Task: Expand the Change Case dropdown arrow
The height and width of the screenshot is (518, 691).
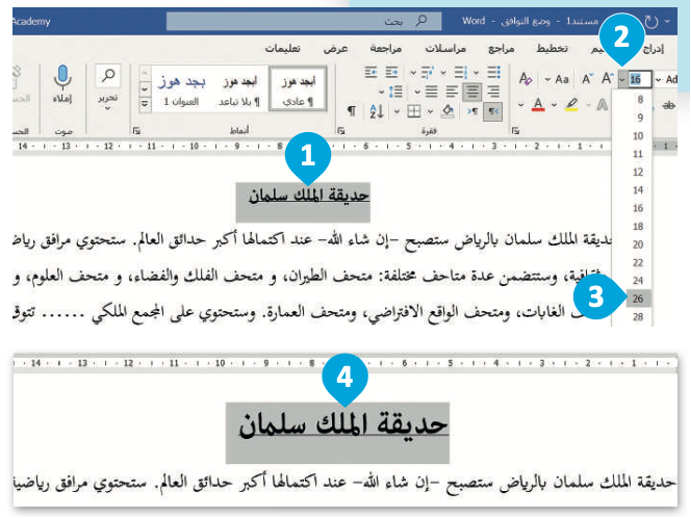Action: [x=548, y=80]
